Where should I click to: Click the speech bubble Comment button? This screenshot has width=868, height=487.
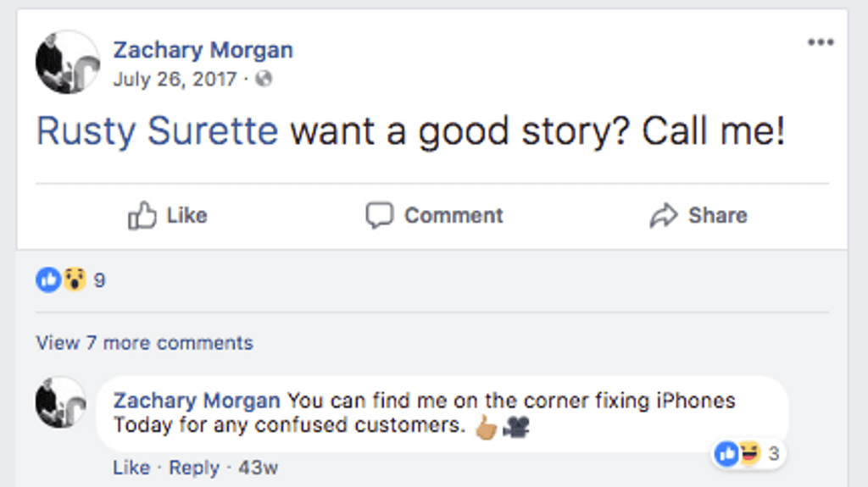[434, 216]
